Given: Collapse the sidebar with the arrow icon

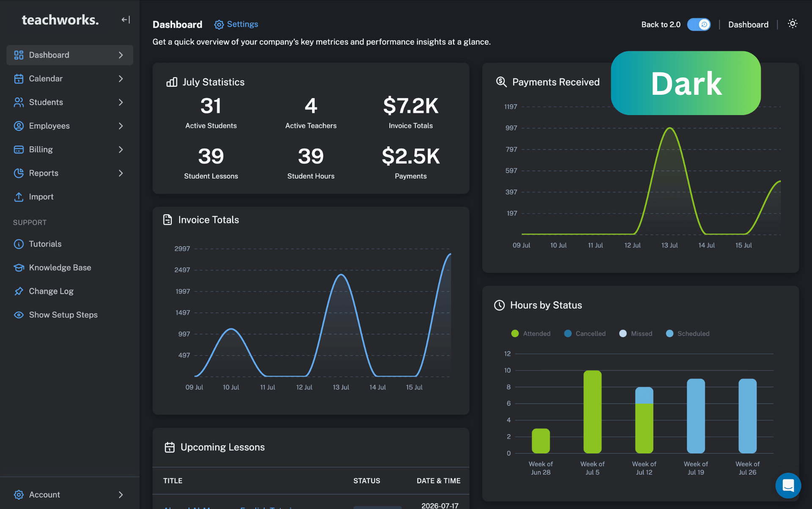Looking at the screenshot, I should (126, 20).
